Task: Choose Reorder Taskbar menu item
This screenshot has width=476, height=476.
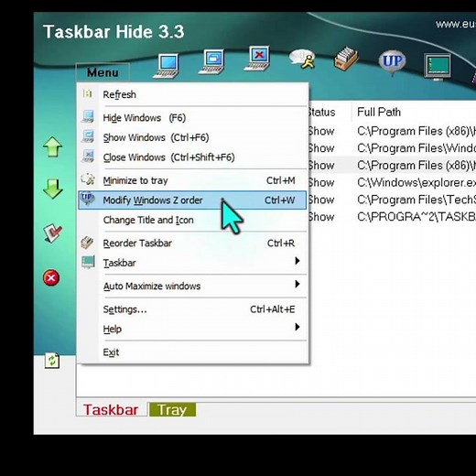Action: click(193, 243)
